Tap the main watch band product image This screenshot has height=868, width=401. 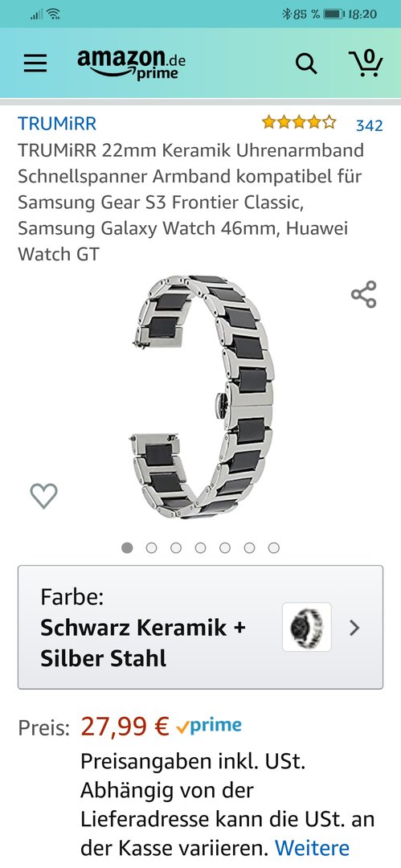pyautogui.click(x=202, y=396)
